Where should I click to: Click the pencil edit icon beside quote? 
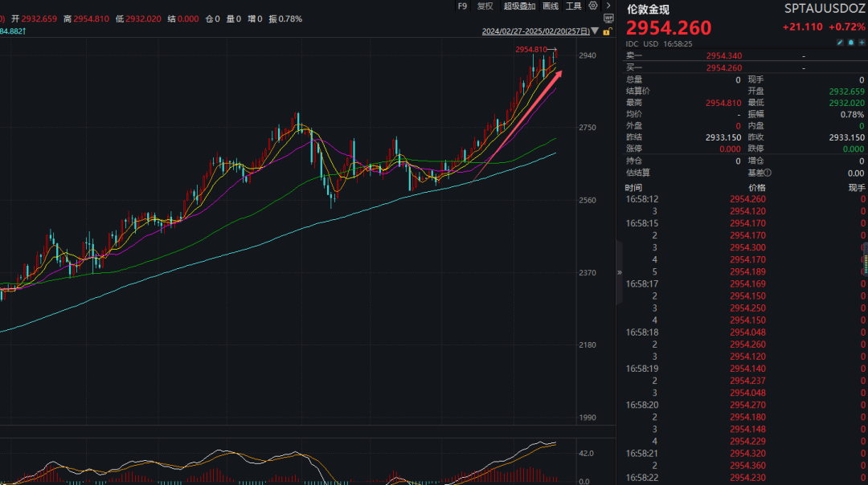[840, 43]
